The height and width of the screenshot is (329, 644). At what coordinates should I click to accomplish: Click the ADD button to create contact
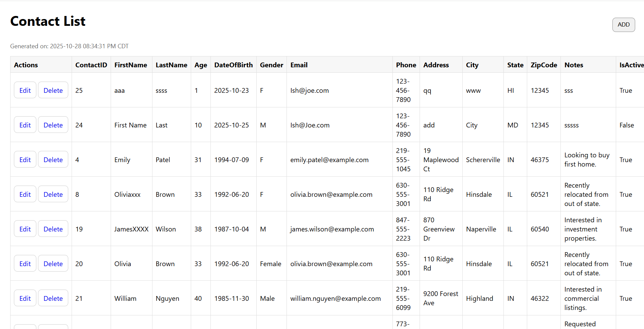623,24
